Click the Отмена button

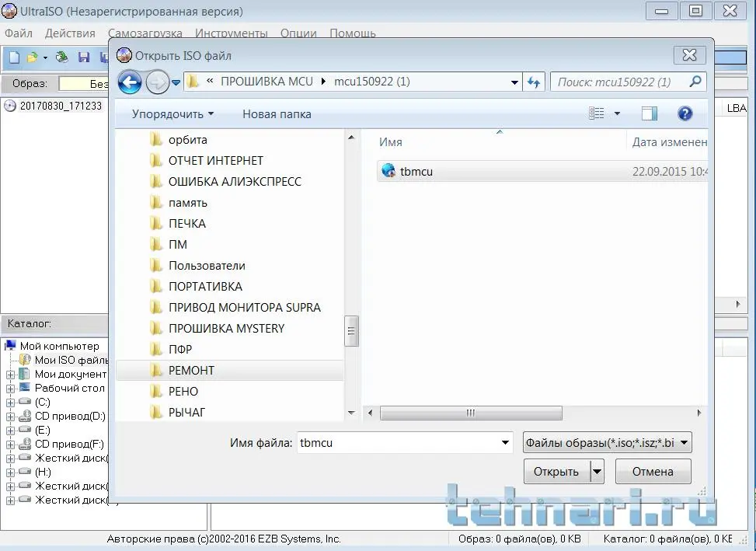[653, 472]
